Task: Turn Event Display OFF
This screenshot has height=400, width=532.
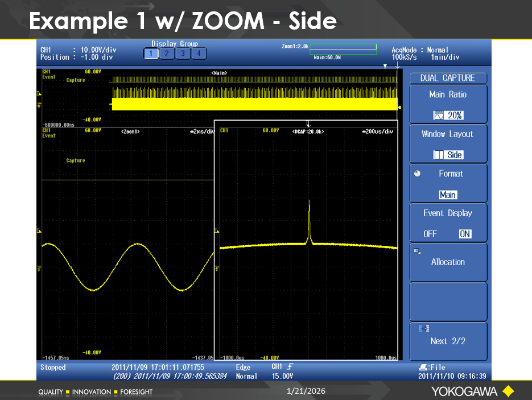Action: (430, 234)
